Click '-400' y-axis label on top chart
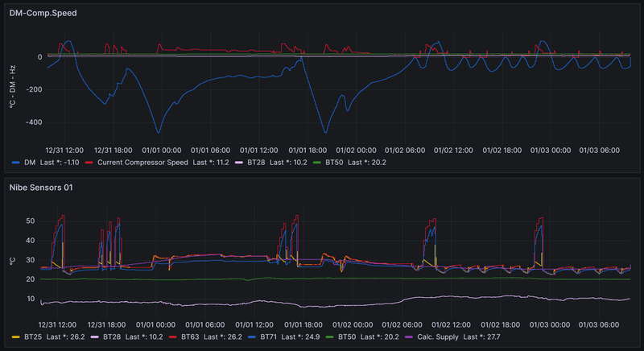 [x=34, y=122]
